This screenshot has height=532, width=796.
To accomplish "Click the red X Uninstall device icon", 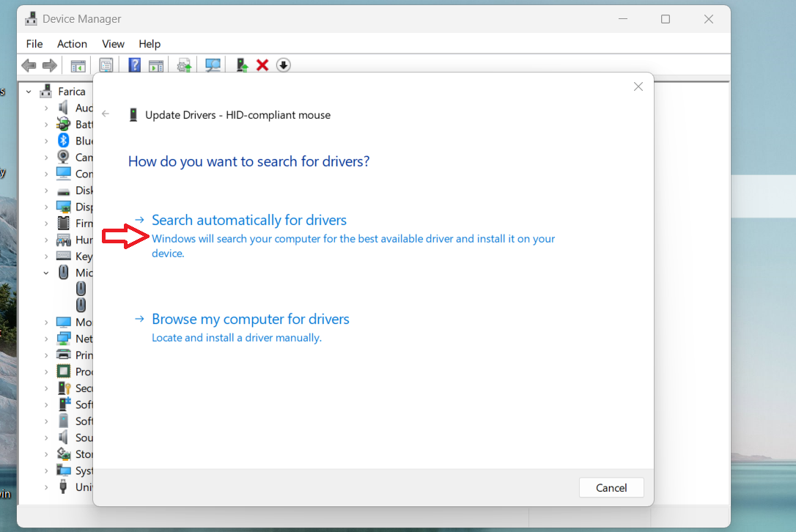I will pyautogui.click(x=262, y=66).
